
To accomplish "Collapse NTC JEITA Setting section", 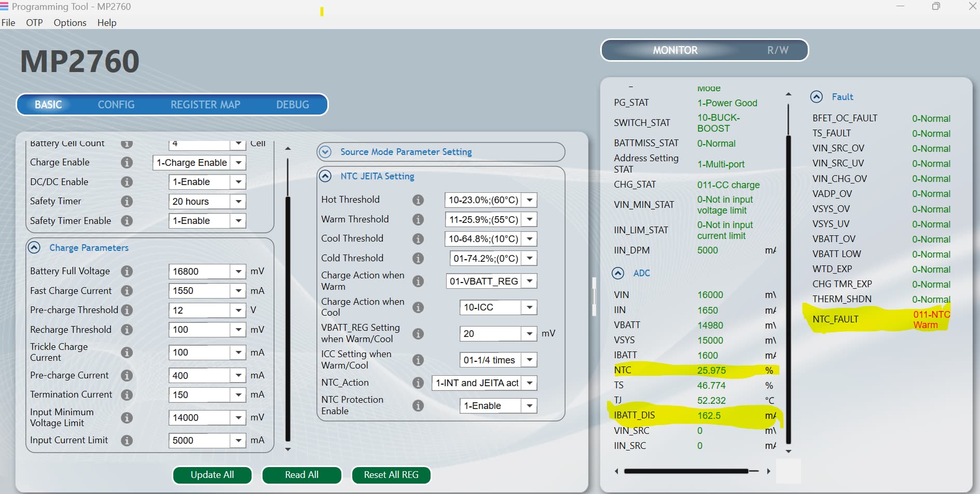I will click(325, 176).
